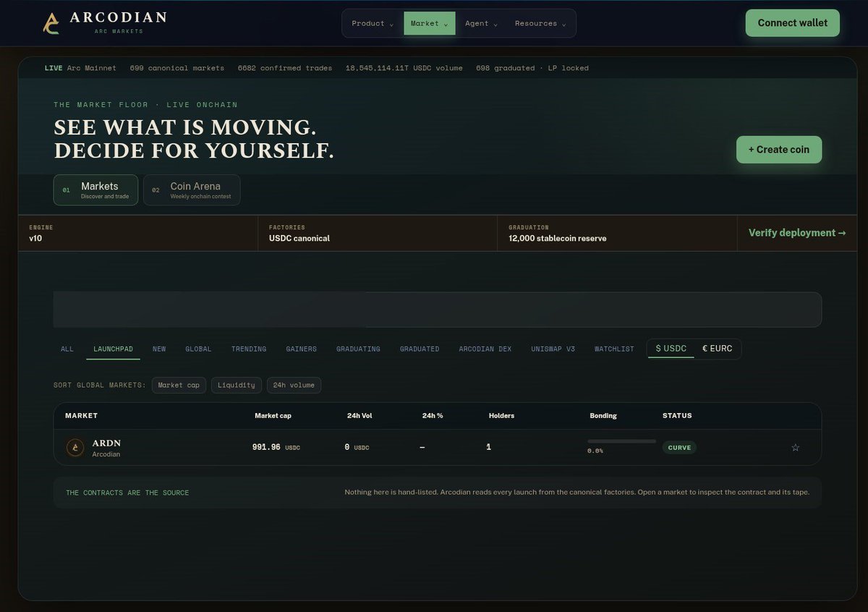
Task: Click the Market cap column header
Action: pyautogui.click(x=273, y=416)
